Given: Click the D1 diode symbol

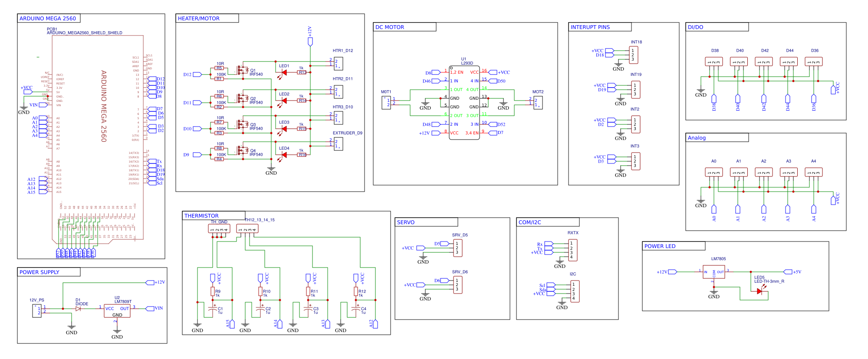Looking at the screenshot, I should click(78, 309).
